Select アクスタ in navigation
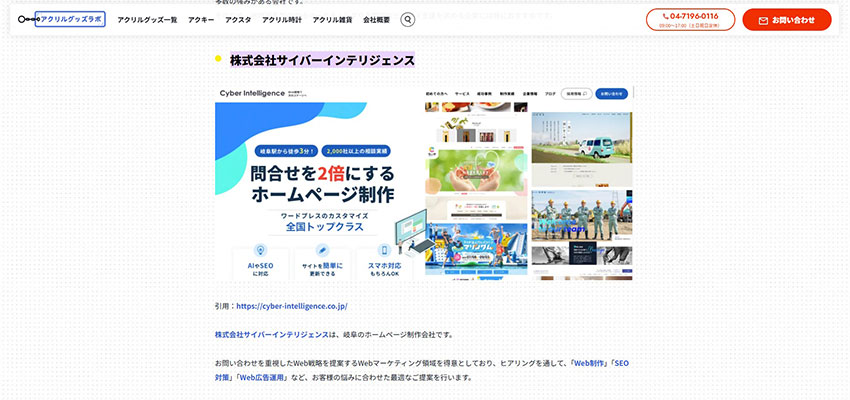This screenshot has width=850, height=400. pyautogui.click(x=238, y=20)
